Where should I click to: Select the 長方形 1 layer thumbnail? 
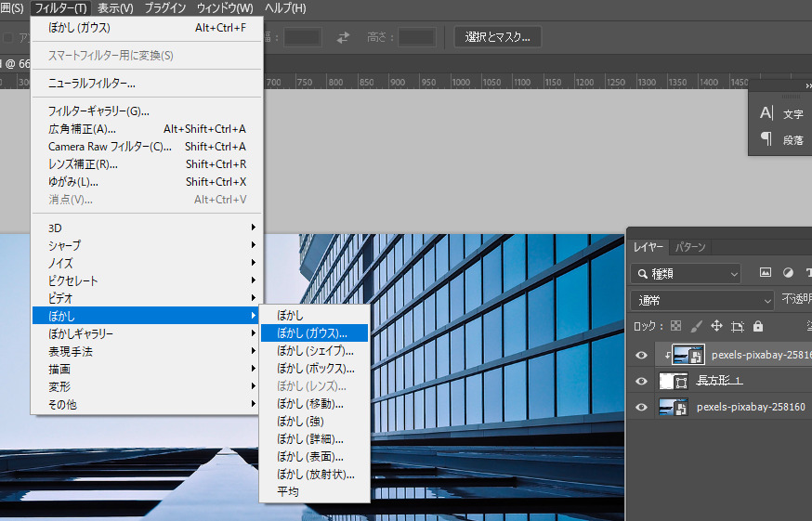(x=672, y=381)
